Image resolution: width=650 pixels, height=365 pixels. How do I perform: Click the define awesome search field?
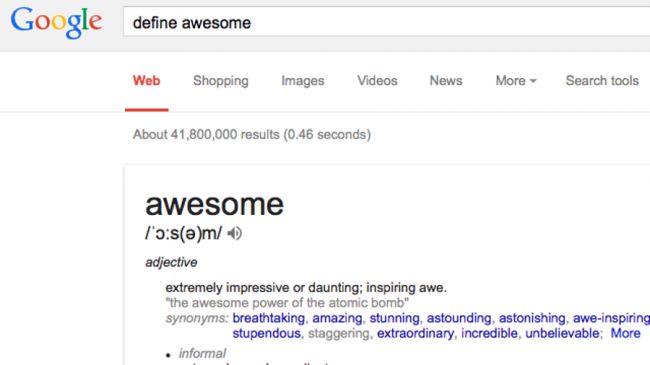click(x=386, y=22)
